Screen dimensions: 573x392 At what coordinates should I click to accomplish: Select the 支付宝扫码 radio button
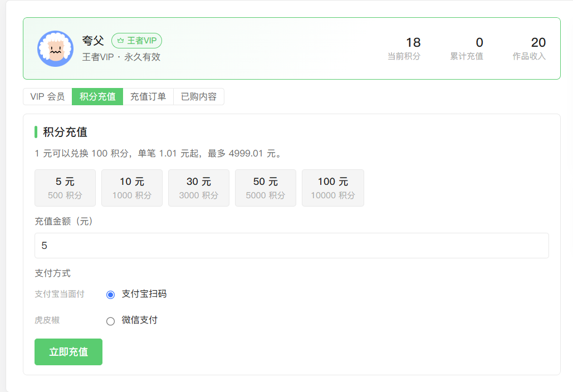110,295
